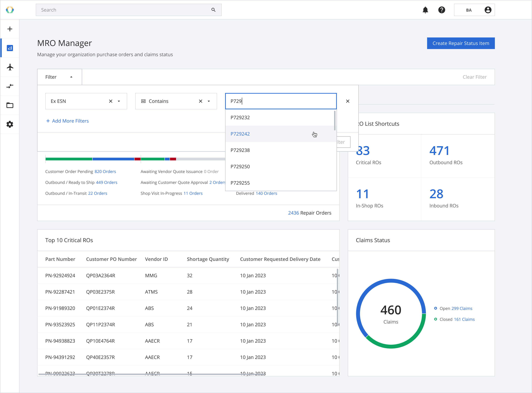Click part number PN-94938823
532x393 pixels.
click(x=60, y=341)
